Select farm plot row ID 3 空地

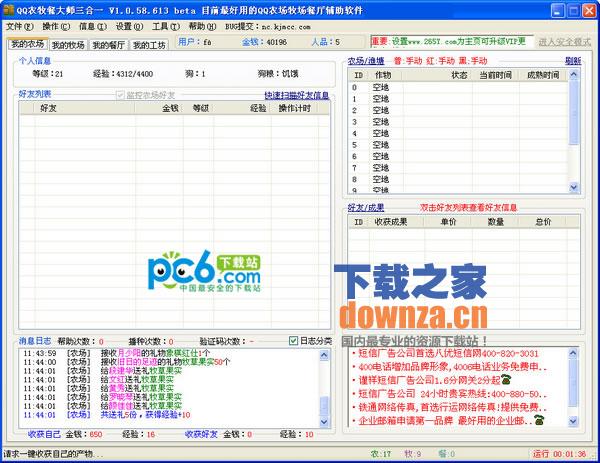[458, 122]
